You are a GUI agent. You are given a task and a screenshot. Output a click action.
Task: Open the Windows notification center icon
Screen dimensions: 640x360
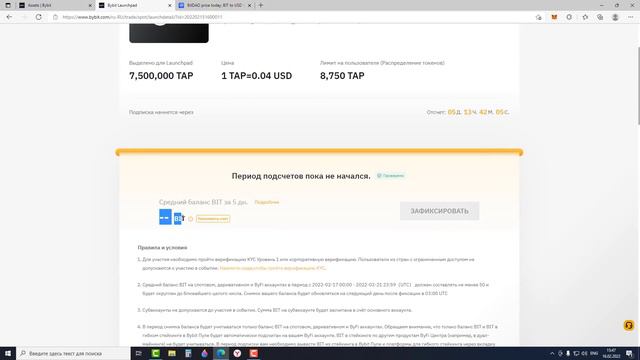click(630, 353)
